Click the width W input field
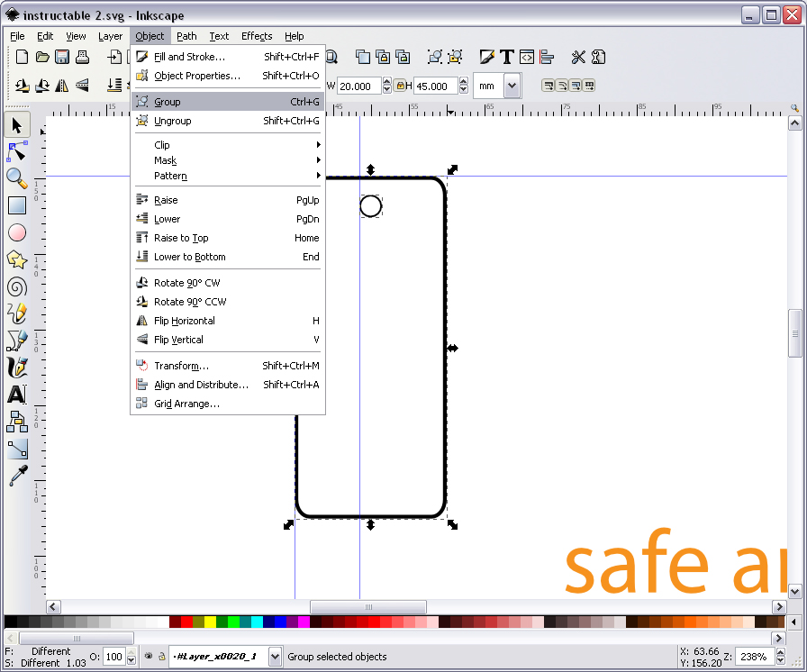Screen dimensions: 807x672 pos(359,86)
